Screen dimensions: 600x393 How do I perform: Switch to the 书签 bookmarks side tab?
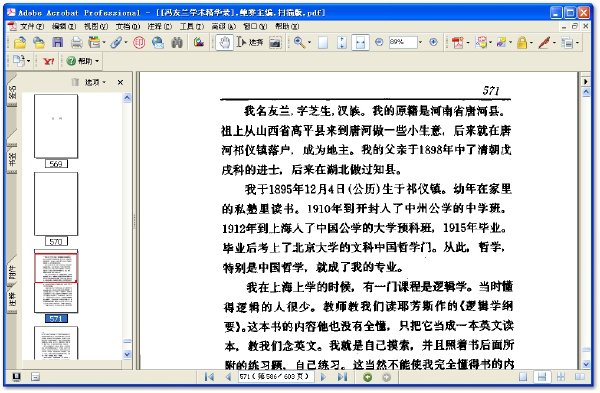pos(12,159)
